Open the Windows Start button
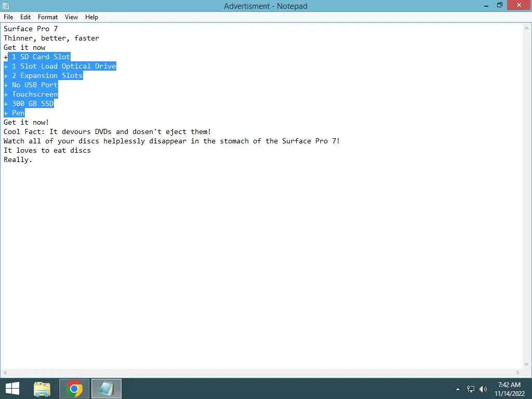The width and height of the screenshot is (532, 399). (x=12, y=389)
